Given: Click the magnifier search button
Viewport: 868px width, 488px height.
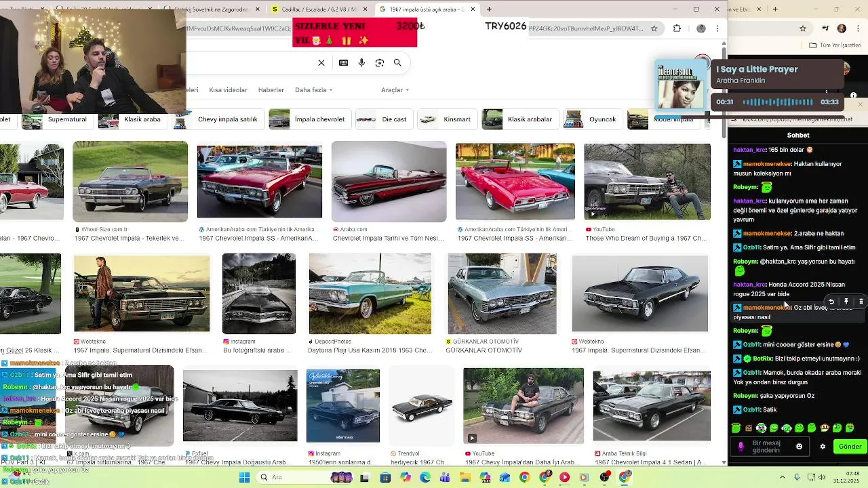Looking at the screenshot, I should (398, 63).
